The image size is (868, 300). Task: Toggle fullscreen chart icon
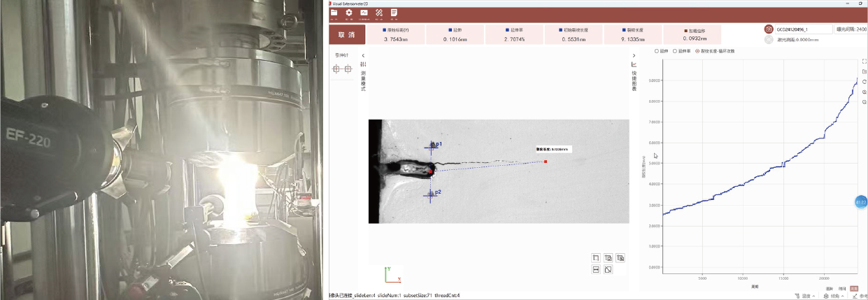pos(865,61)
